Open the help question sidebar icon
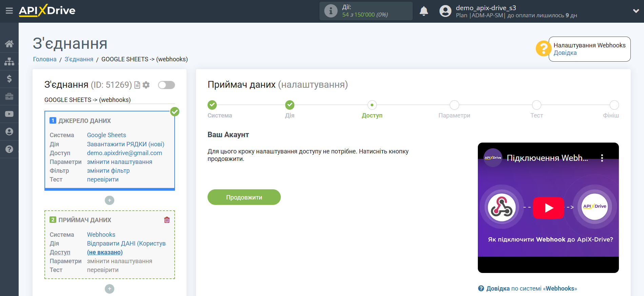This screenshot has width=644, height=296. [9, 149]
